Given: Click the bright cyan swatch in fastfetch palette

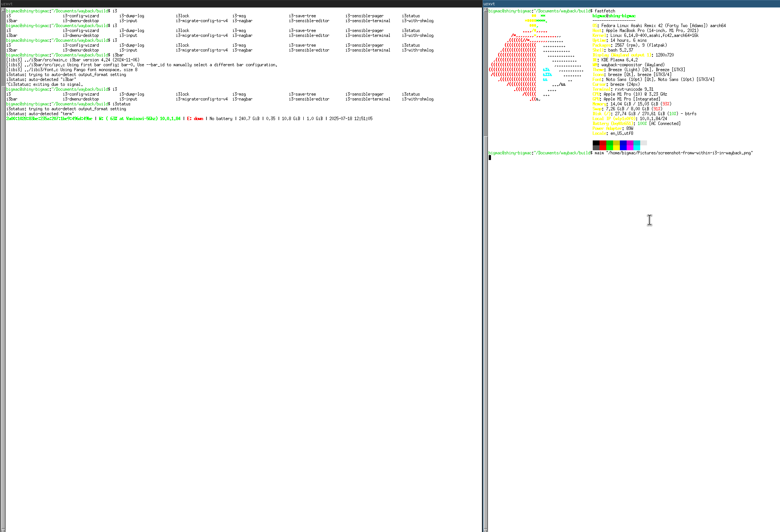Looking at the screenshot, I should pyautogui.click(x=637, y=148).
